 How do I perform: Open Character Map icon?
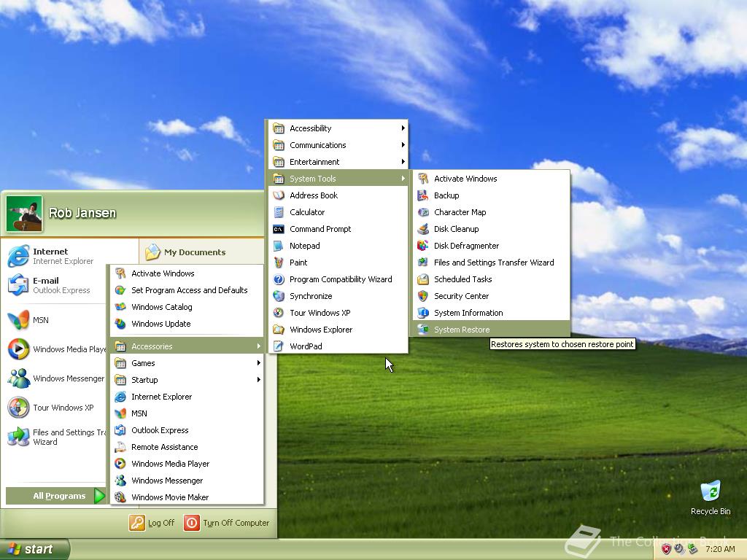point(422,212)
